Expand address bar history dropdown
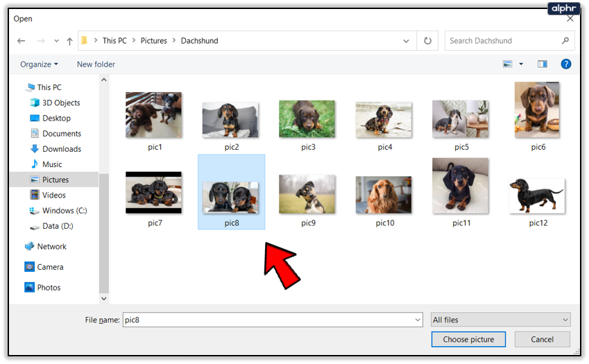 [406, 41]
